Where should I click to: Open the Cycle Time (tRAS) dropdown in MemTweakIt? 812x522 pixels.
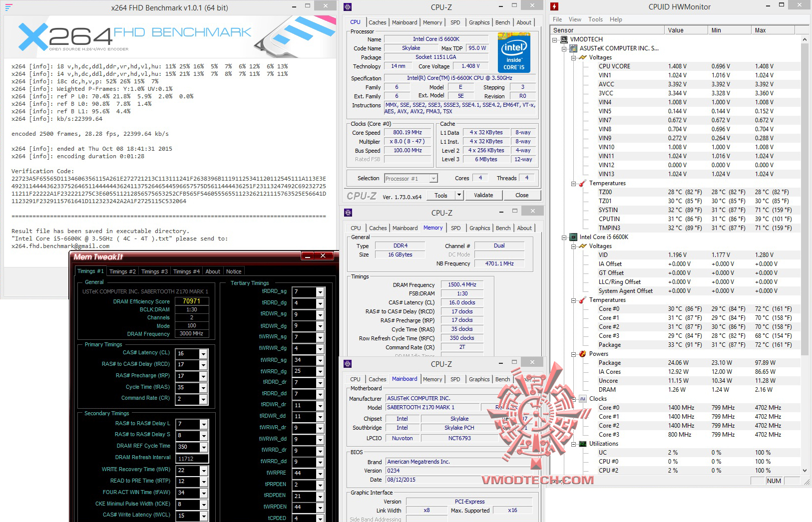click(203, 388)
